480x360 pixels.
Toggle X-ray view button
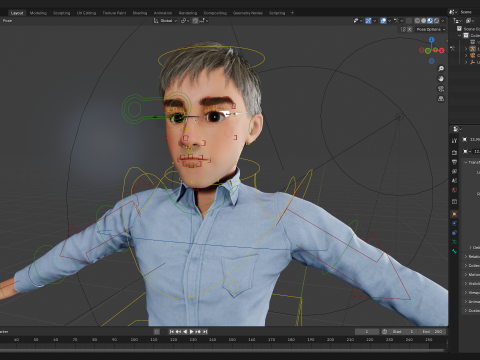coord(409,21)
